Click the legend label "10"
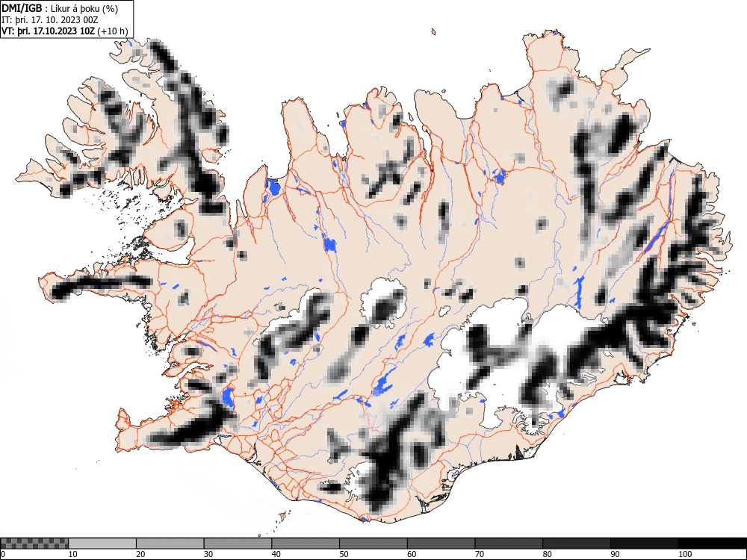The image size is (747, 560). (x=73, y=554)
